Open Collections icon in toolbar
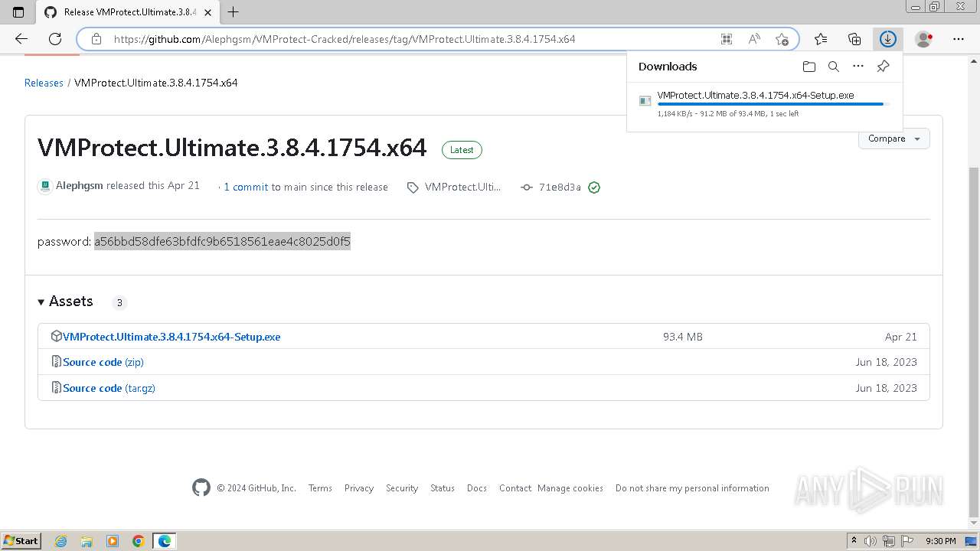980x551 pixels. [854, 39]
